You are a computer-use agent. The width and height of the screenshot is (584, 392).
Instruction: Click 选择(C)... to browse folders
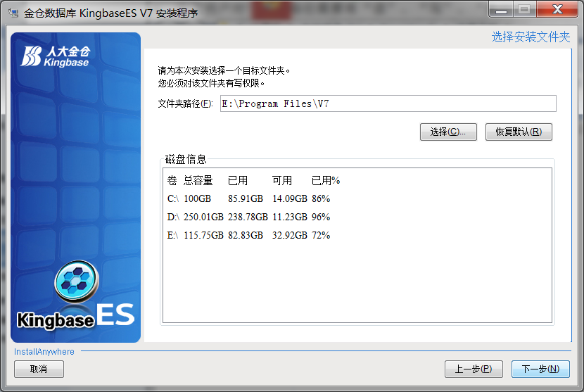coord(448,132)
